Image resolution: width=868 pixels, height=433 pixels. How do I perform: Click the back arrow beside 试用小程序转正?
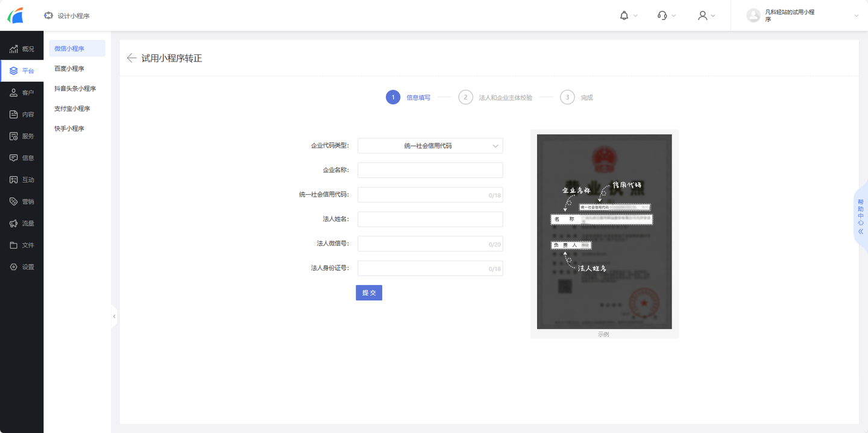[x=131, y=58]
